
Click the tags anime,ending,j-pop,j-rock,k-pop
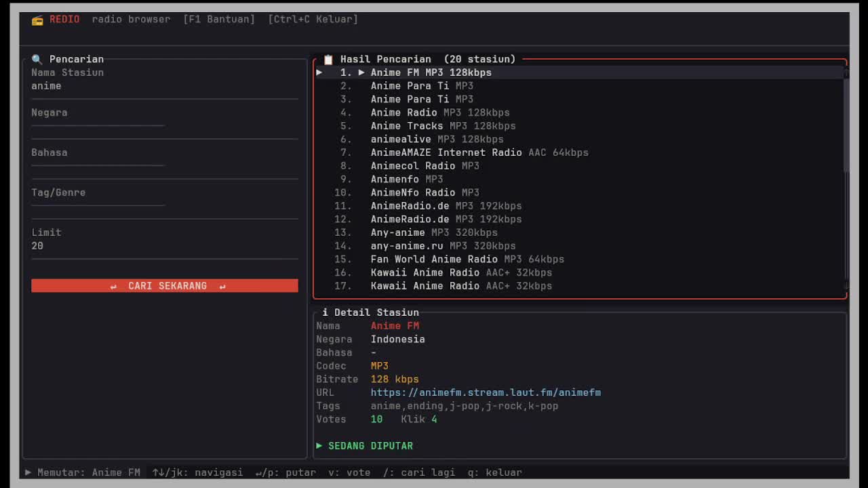point(465,406)
